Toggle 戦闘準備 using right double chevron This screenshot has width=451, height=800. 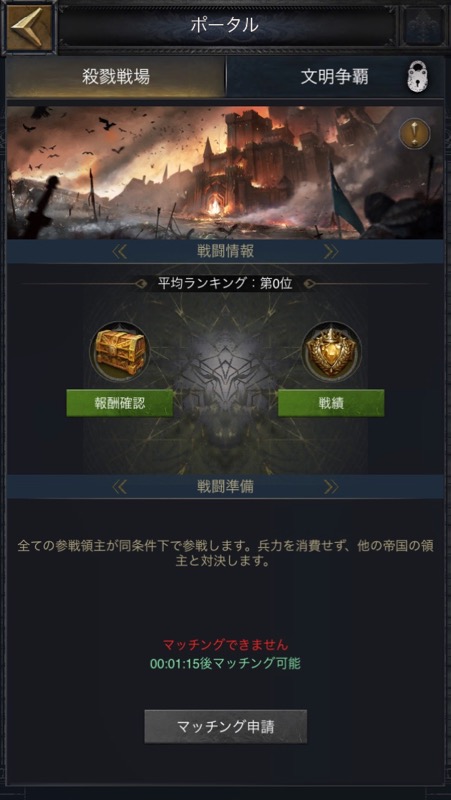coord(331,487)
